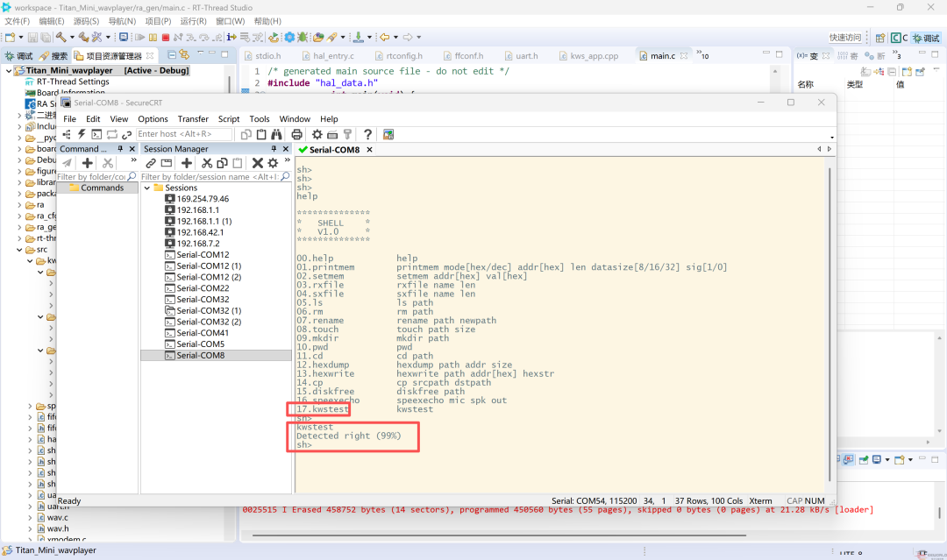The image size is (947, 560).
Task: Select the 192.168.42.1 session
Action: click(200, 232)
